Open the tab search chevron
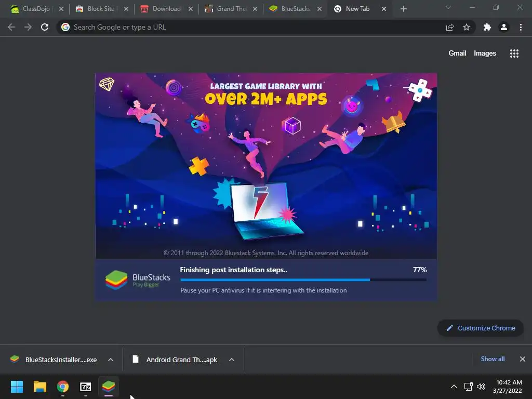This screenshot has height=399, width=532. 448,7
